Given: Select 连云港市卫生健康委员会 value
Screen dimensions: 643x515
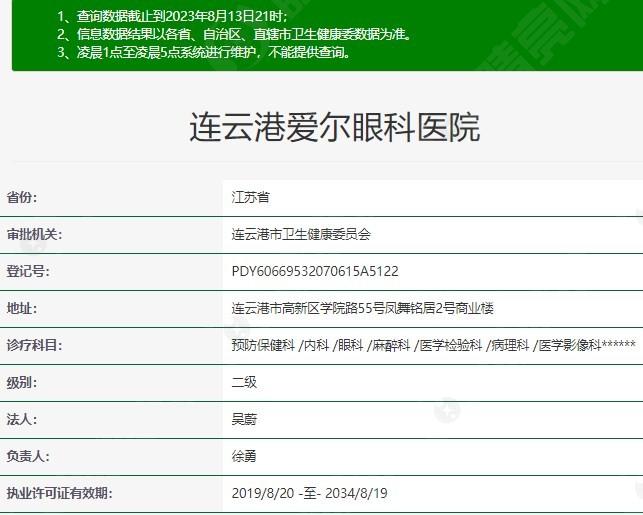Looking at the screenshot, I should (x=301, y=235).
